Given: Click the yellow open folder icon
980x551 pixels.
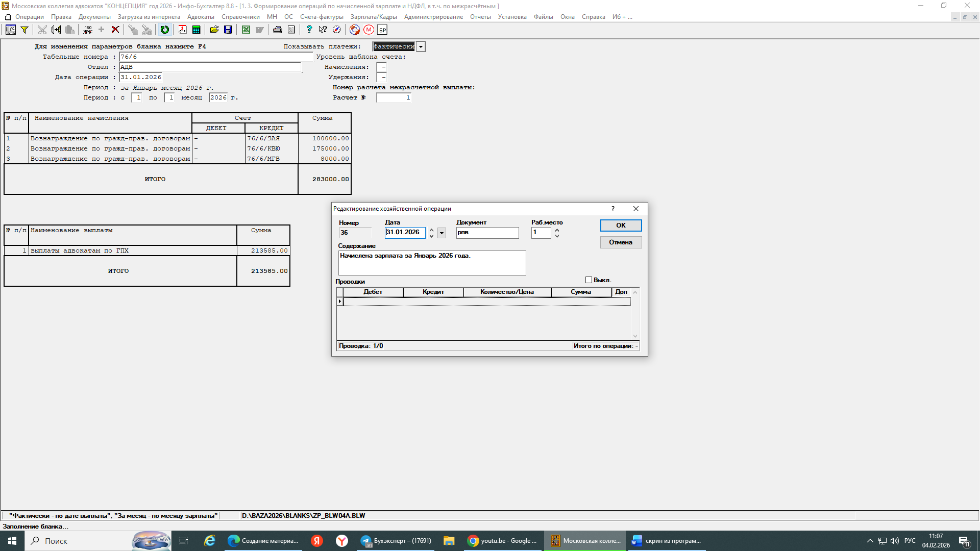Looking at the screenshot, I should [214, 30].
